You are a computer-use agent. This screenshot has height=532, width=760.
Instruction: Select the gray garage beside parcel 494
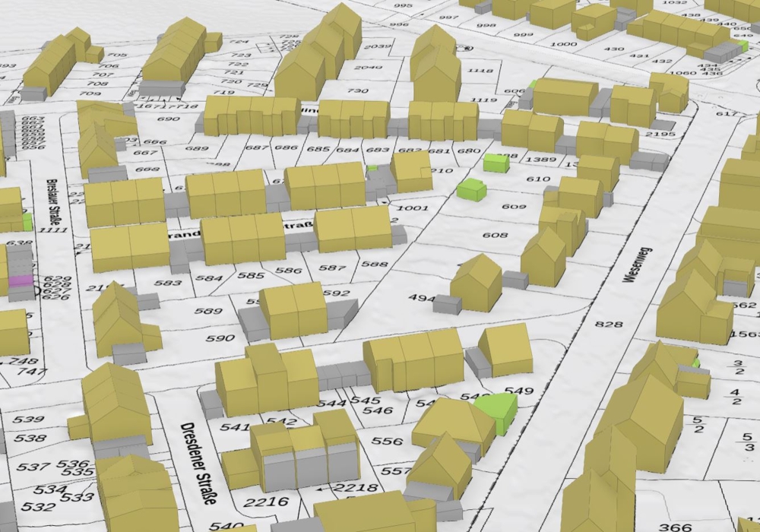448,304
